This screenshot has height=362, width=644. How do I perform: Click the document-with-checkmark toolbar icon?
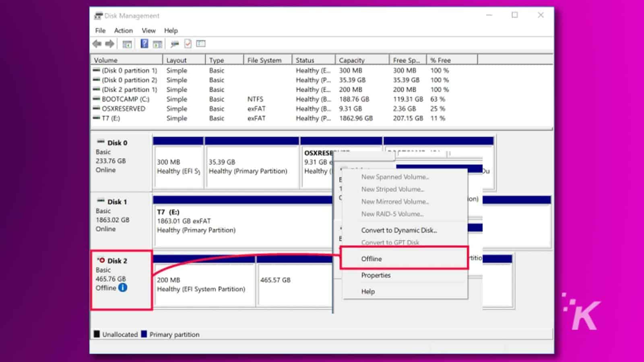(188, 43)
